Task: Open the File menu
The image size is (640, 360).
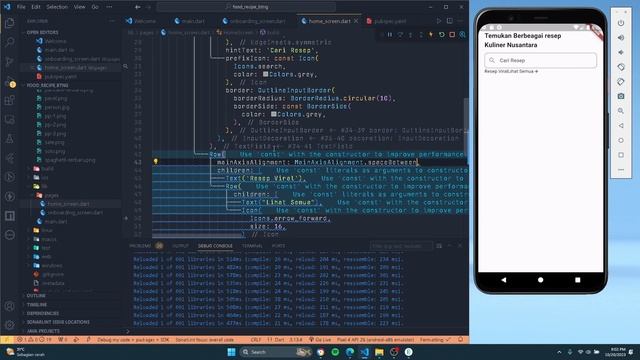Action: pyautogui.click(x=21, y=7)
